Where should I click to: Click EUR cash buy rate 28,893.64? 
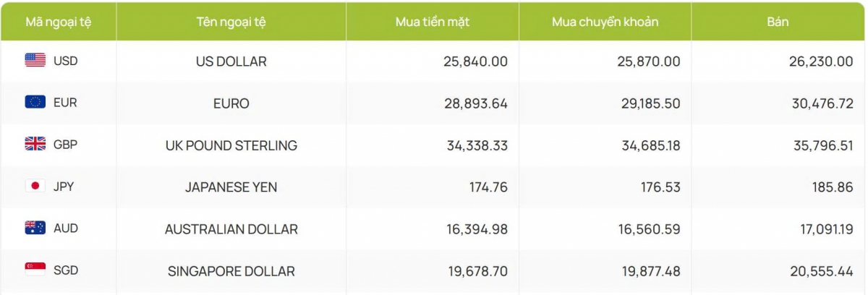pyautogui.click(x=475, y=103)
